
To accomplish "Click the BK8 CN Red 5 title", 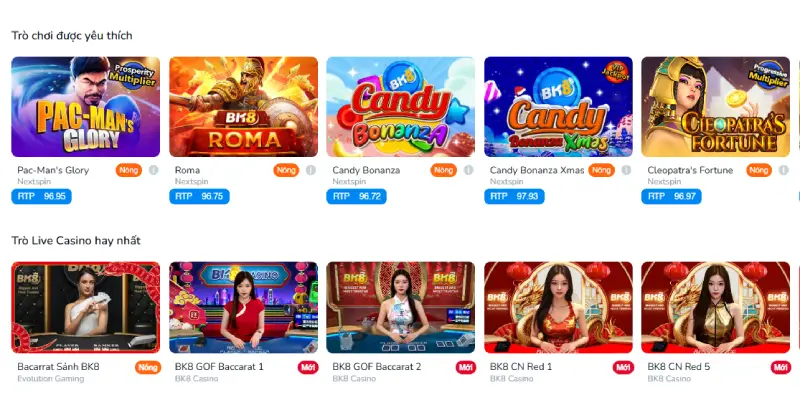I will (x=679, y=367).
